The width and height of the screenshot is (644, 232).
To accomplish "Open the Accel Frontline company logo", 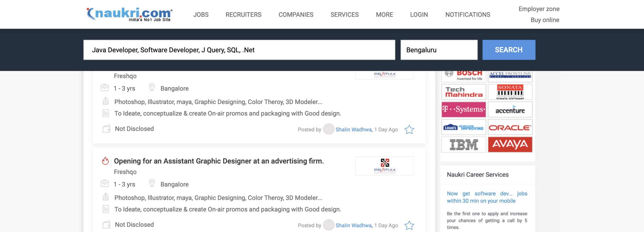I will pos(510,76).
